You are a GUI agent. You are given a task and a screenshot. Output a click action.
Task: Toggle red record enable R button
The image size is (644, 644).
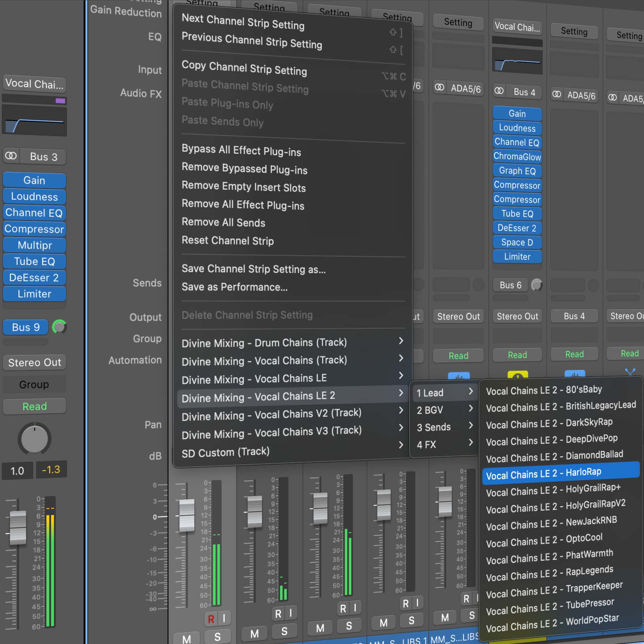coord(211,619)
